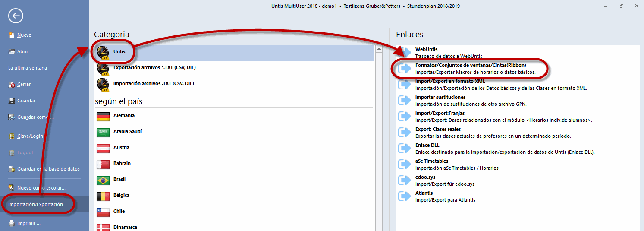Click the Arabia Saudí flag icon
Image resolution: width=644 pixels, height=231 pixels.
click(103, 133)
